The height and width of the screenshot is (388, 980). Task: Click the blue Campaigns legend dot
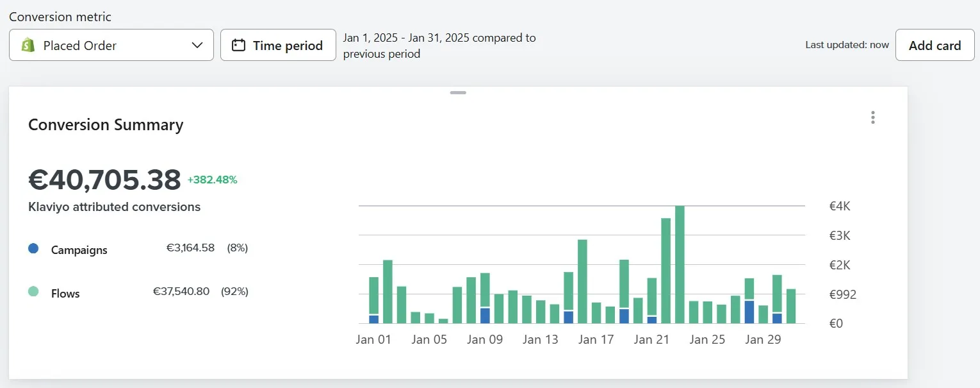(x=34, y=249)
